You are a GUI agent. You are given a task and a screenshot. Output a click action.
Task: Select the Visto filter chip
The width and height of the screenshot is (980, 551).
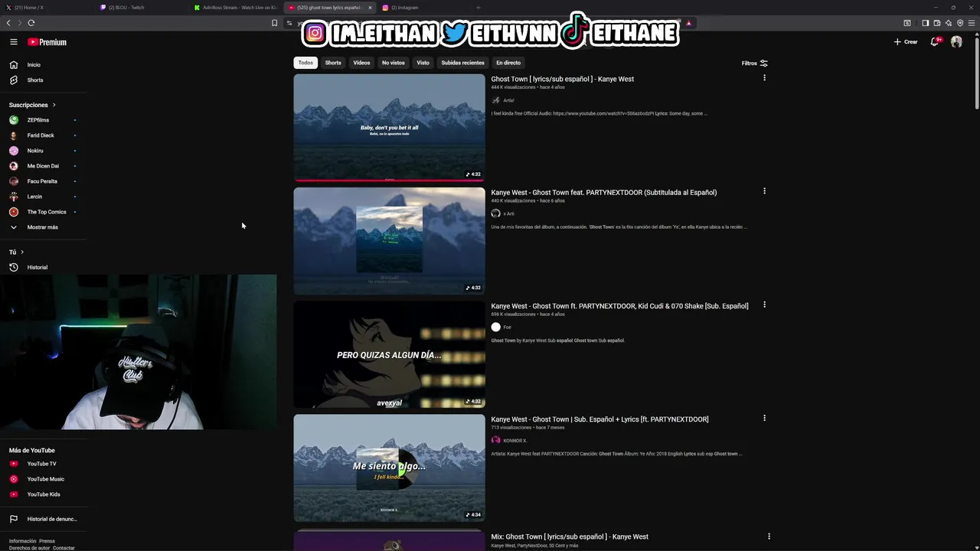423,63
